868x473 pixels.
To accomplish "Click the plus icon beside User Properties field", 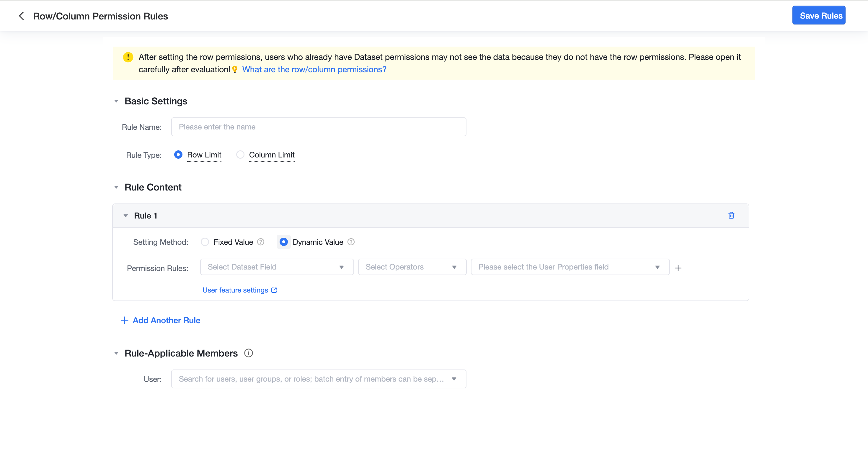I will coord(678,268).
